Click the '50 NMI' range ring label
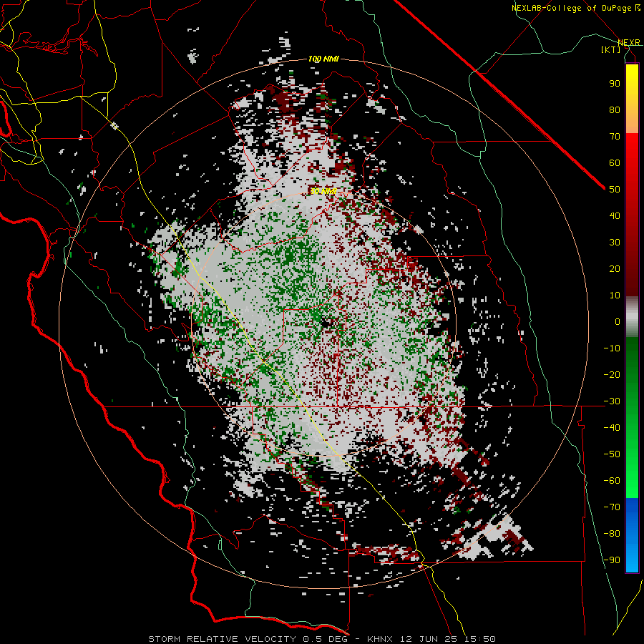The height and width of the screenshot is (644, 644). point(323,191)
